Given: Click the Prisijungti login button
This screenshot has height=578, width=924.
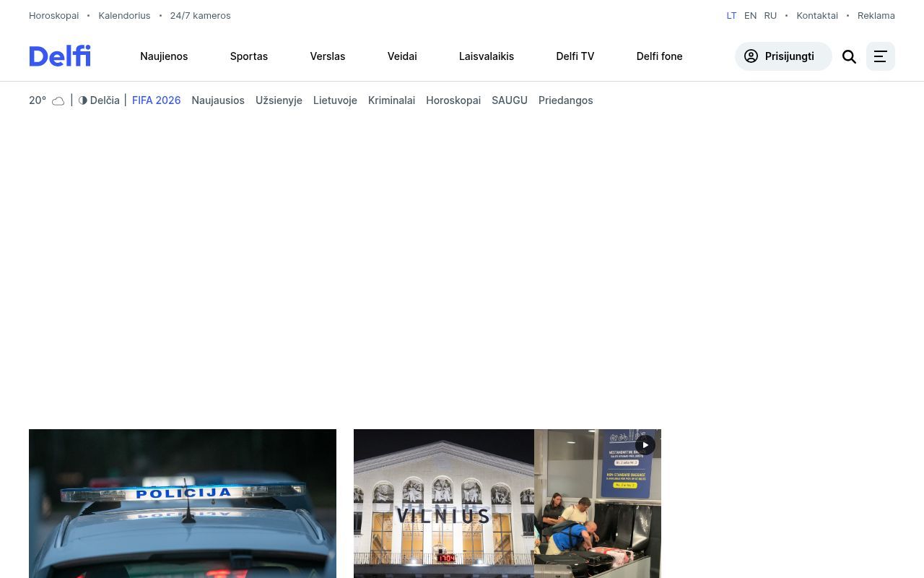Looking at the screenshot, I should 783,56.
